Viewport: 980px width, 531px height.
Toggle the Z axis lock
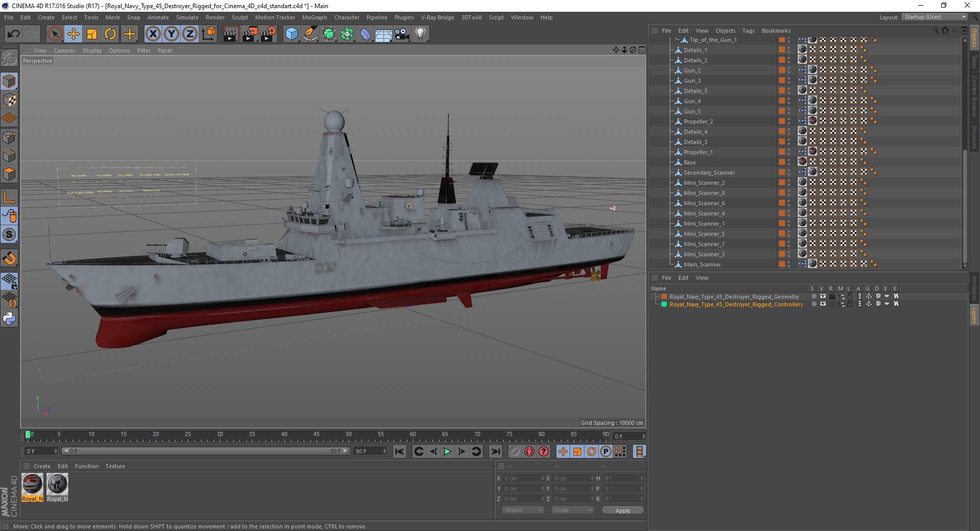190,34
